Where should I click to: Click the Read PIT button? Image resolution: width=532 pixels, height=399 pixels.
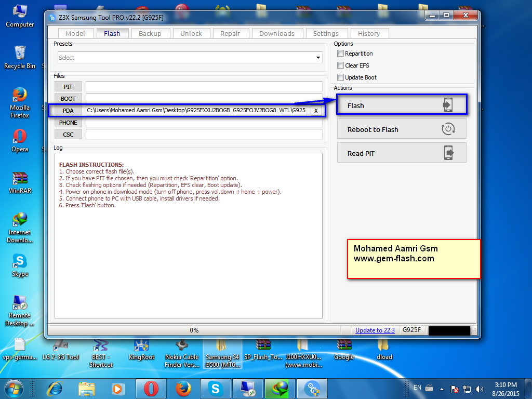[x=402, y=153]
